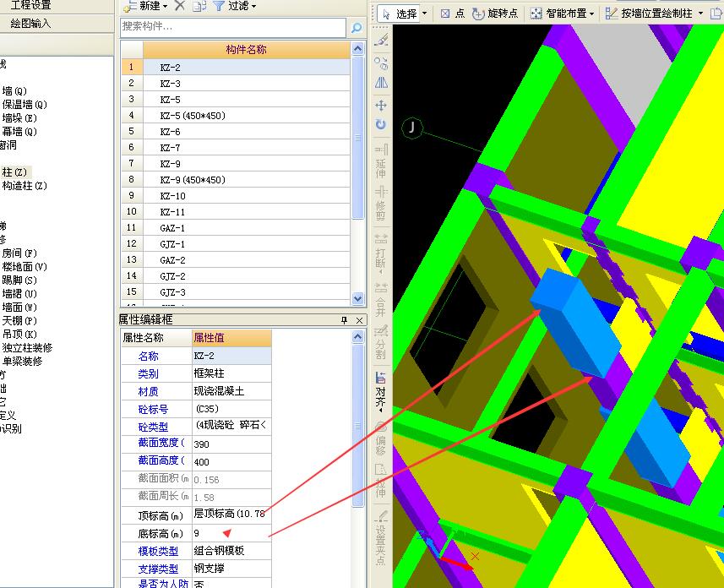This screenshot has width=724, height=588.
Task: Select the 踢脚(S) tree item
Action: (x=19, y=280)
